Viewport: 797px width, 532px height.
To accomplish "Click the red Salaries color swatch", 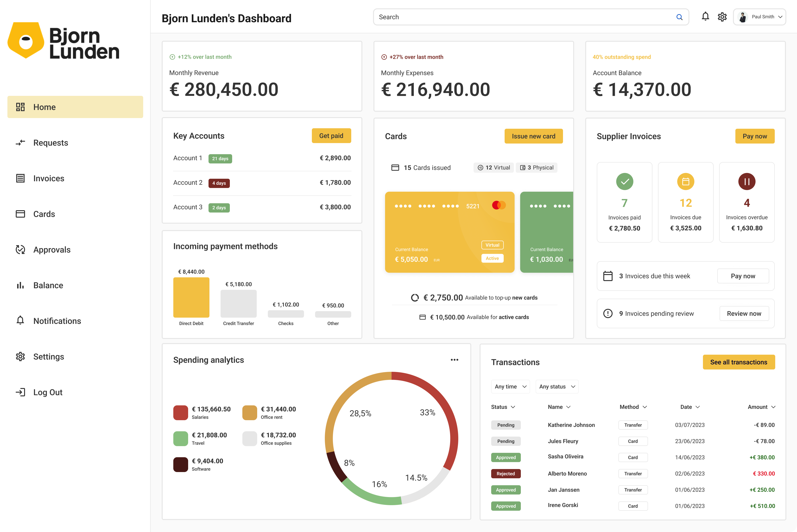I will pos(180,413).
